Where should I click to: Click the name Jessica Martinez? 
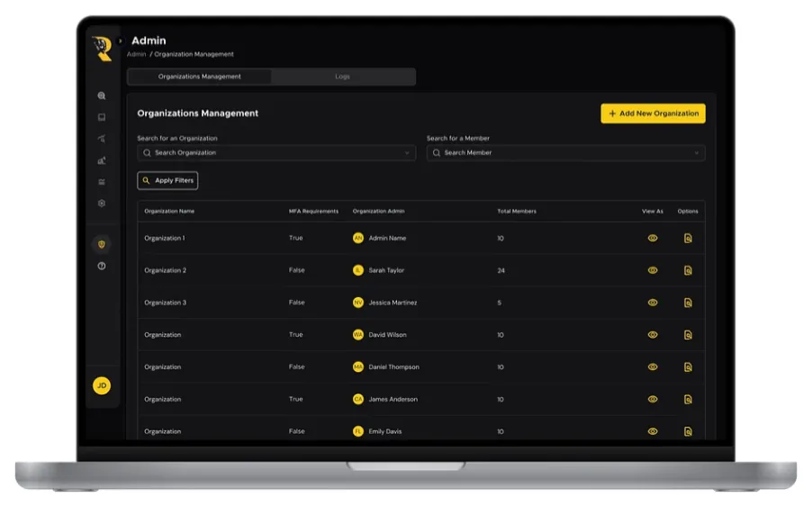point(392,303)
